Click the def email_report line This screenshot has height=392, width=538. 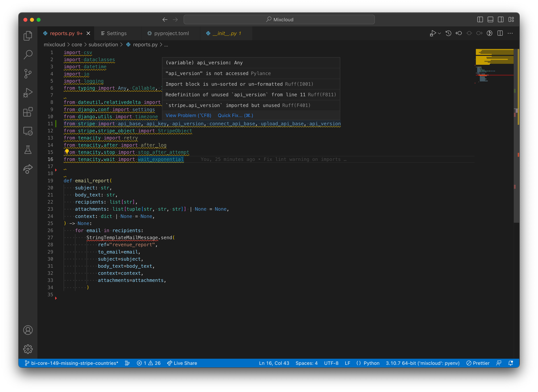[x=88, y=181]
